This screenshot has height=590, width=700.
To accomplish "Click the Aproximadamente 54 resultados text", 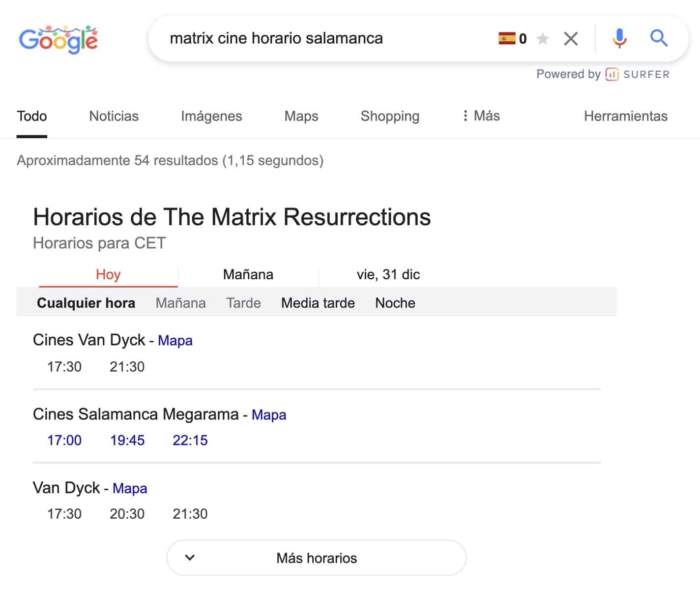I will coord(170,160).
